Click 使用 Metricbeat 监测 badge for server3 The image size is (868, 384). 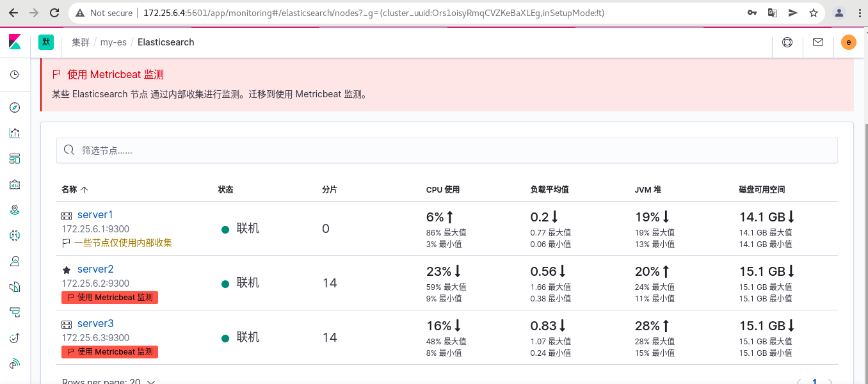(109, 352)
